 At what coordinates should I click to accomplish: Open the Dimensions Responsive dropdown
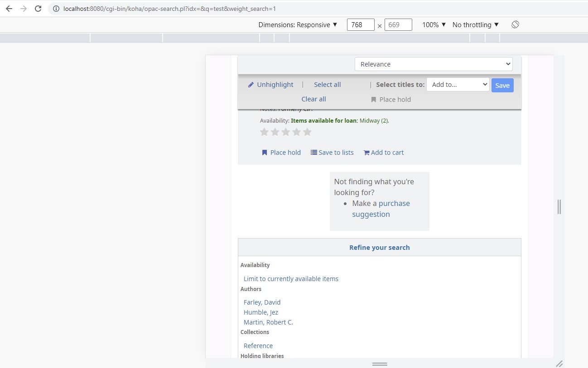tap(298, 25)
